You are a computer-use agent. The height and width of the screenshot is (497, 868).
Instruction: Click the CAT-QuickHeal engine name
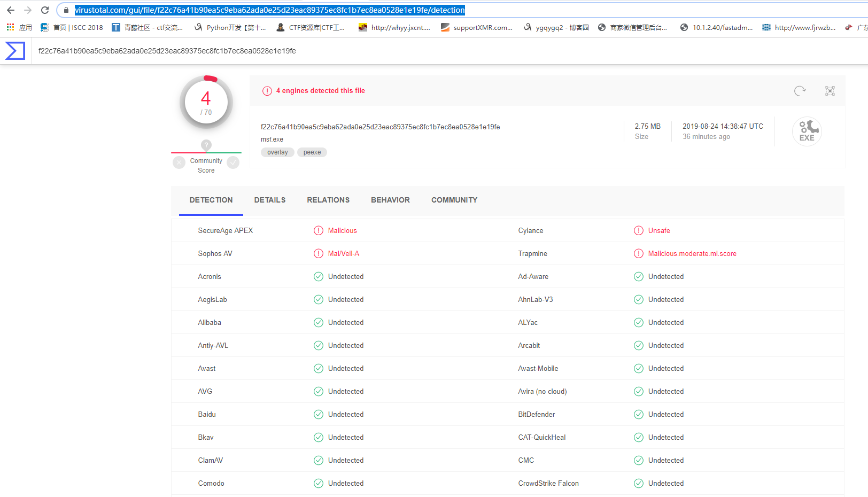[x=542, y=437]
